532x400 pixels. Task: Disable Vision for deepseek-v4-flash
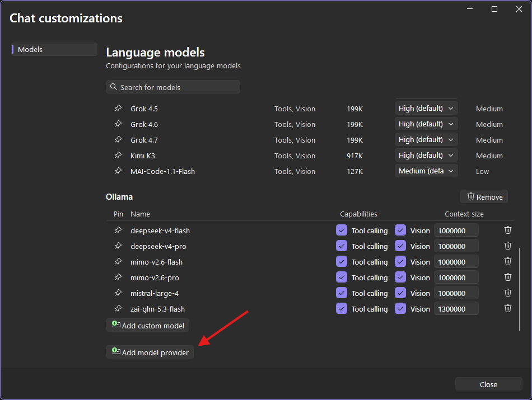coord(400,230)
